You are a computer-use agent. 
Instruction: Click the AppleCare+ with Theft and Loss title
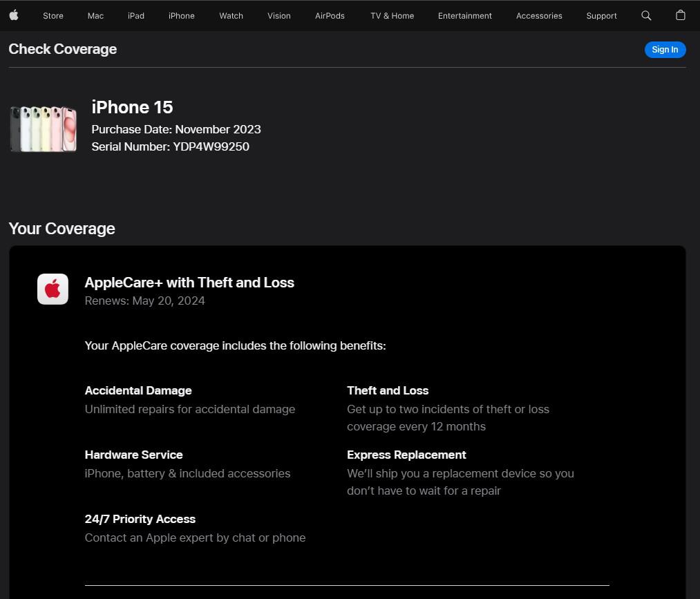[x=189, y=283]
